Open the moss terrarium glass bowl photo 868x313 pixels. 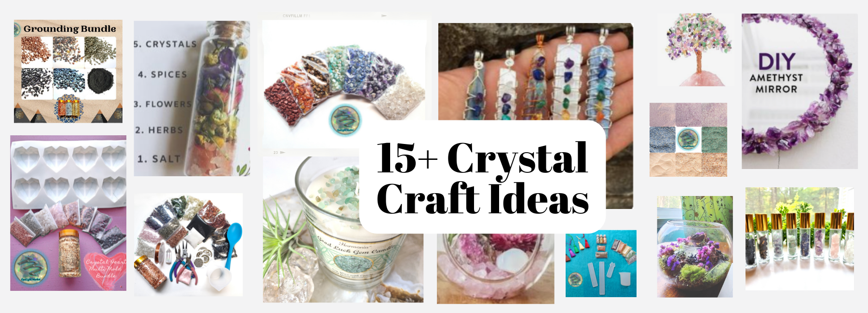695,247
